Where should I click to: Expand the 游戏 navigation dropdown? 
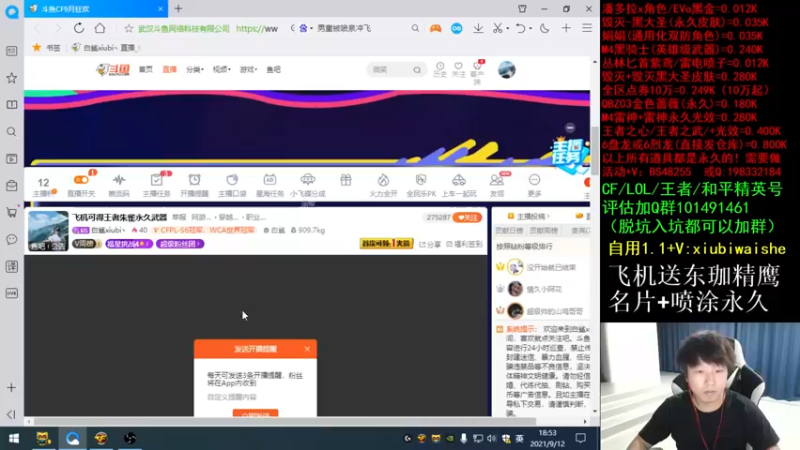248,69
